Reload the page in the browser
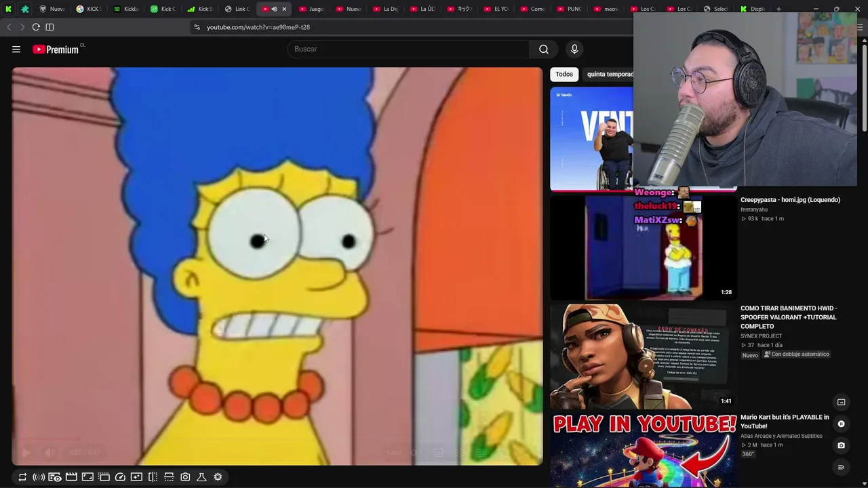Viewport: 868px width, 488px height. pyautogui.click(x=36, y=27)
